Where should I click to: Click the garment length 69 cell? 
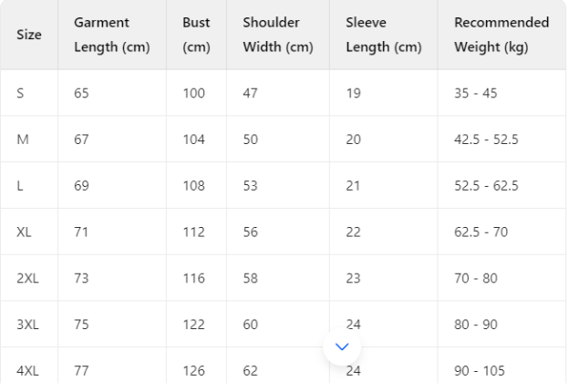pyautogui.click(x=81, y=186)
